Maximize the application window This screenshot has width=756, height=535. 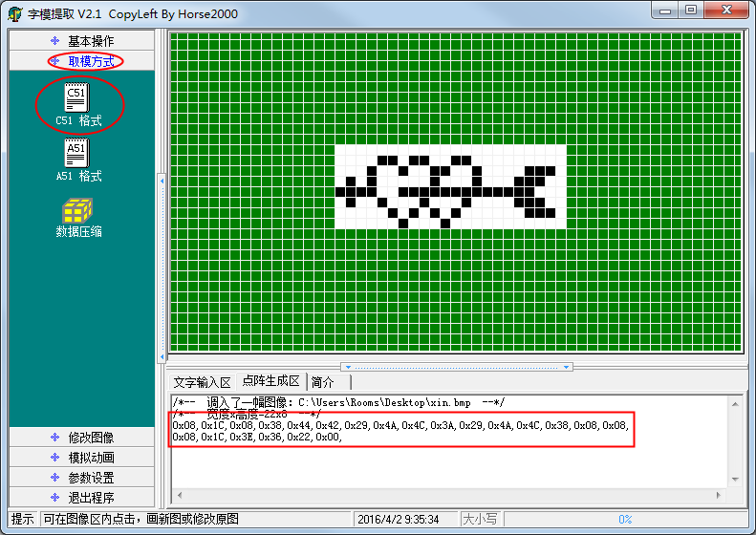(x=691, y=11)
